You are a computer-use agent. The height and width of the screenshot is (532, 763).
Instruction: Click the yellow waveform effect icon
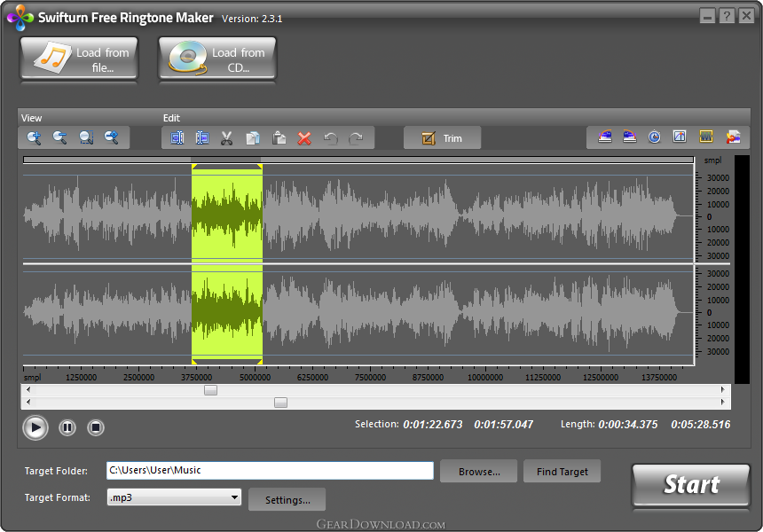pyautogui.click(x=706, y=137)
